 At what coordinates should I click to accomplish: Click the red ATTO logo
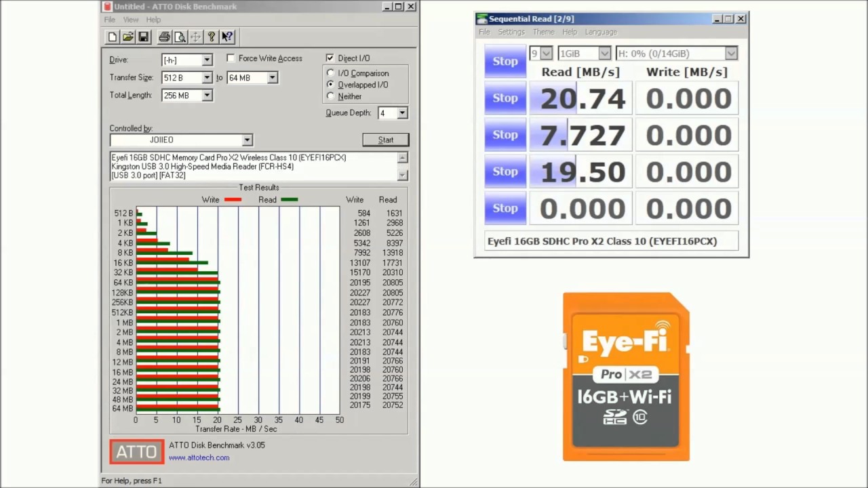[137, 452]
